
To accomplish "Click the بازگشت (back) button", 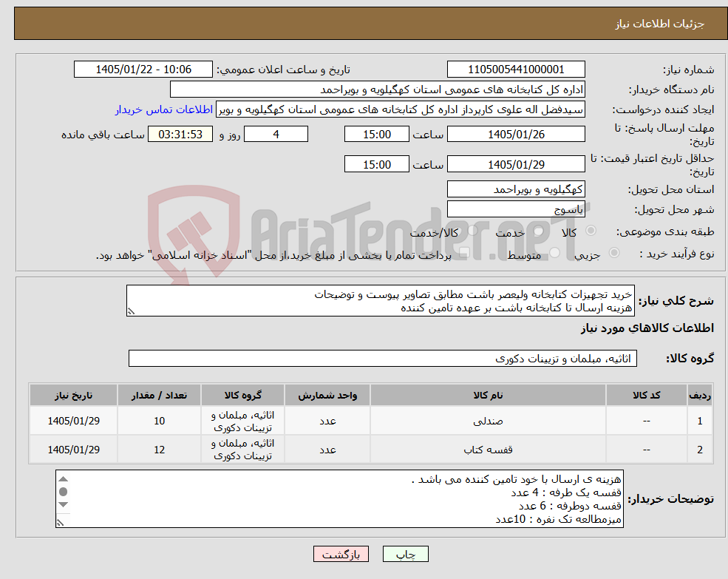I will tap(341, 554).
